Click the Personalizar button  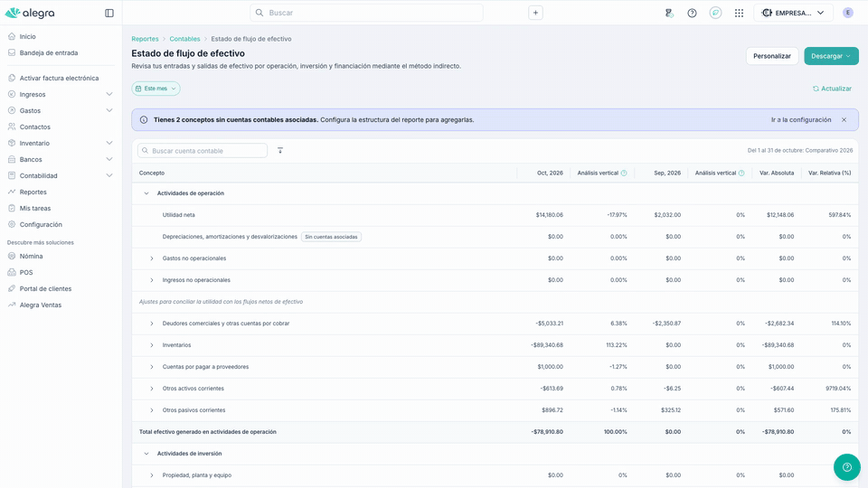click(771, 56)
